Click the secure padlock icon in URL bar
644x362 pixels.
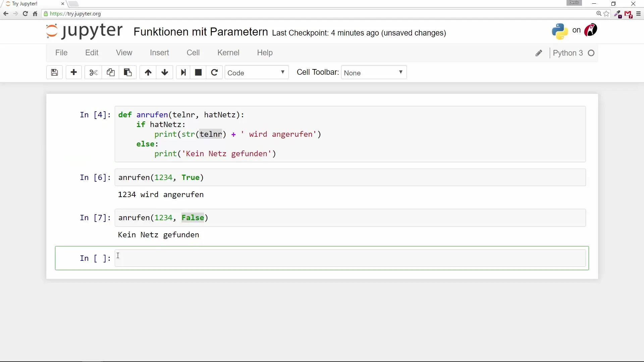tap(46, 14)
